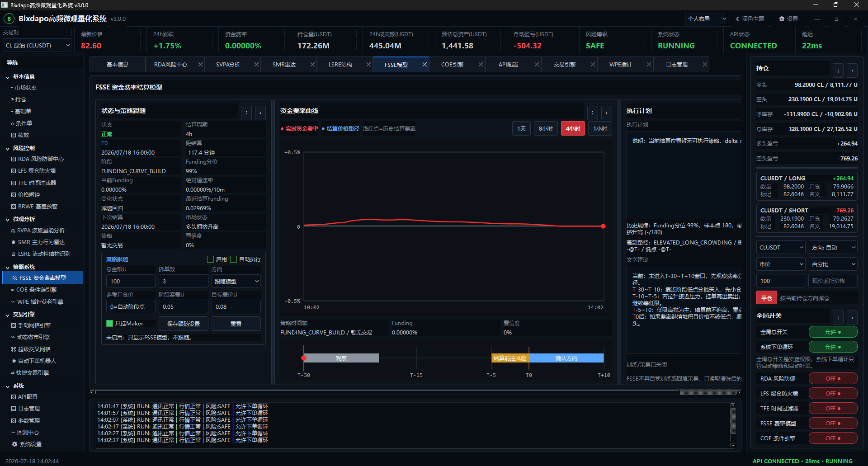Turn on the TFE 时间过滤器 switch
This screenshot has width=868, height=466.
click(x=833, y=409)
